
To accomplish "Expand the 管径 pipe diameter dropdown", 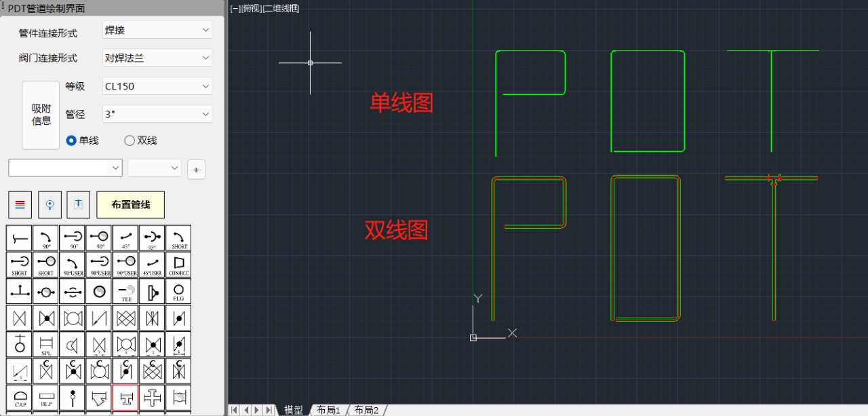I will [x=157, y=114].
